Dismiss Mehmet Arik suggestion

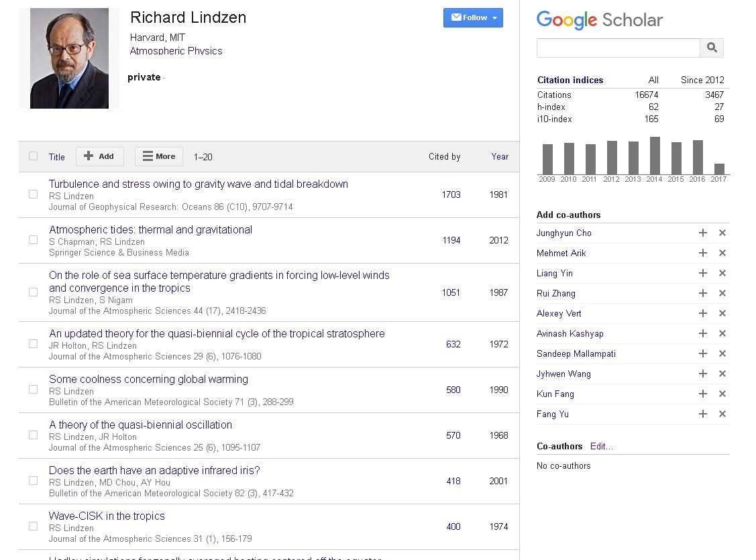pyautogui.click(x=722, y=253)
